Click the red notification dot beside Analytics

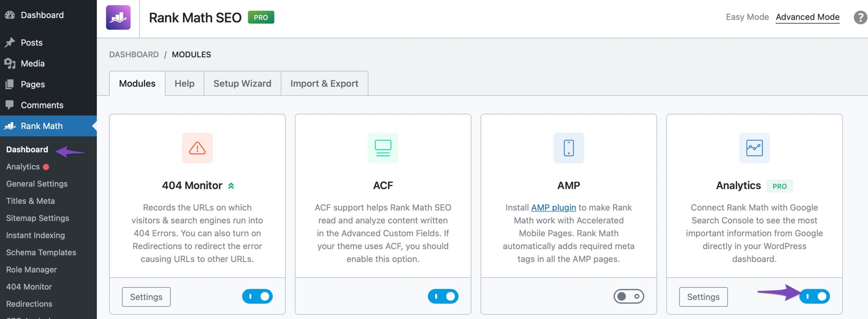(46, 167)
